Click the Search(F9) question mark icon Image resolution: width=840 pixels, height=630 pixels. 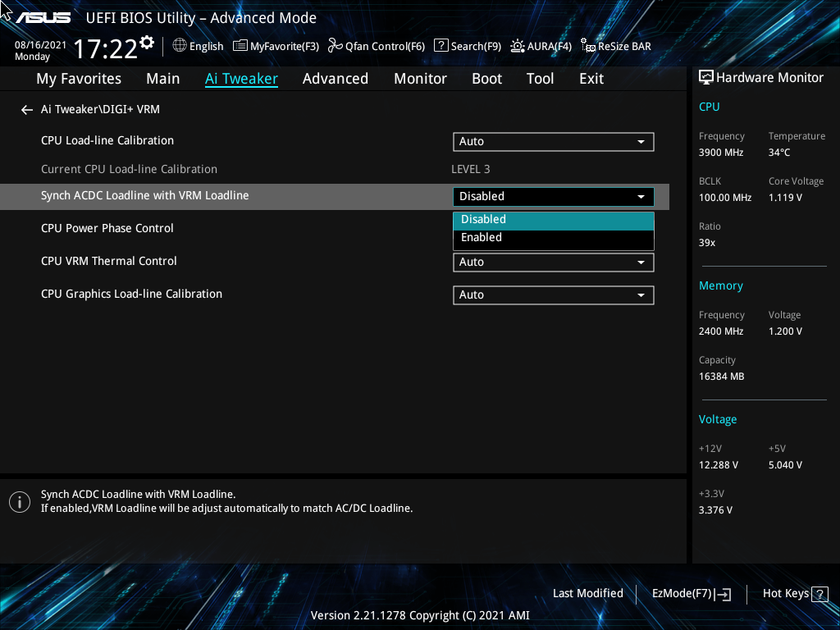point(441,46)
